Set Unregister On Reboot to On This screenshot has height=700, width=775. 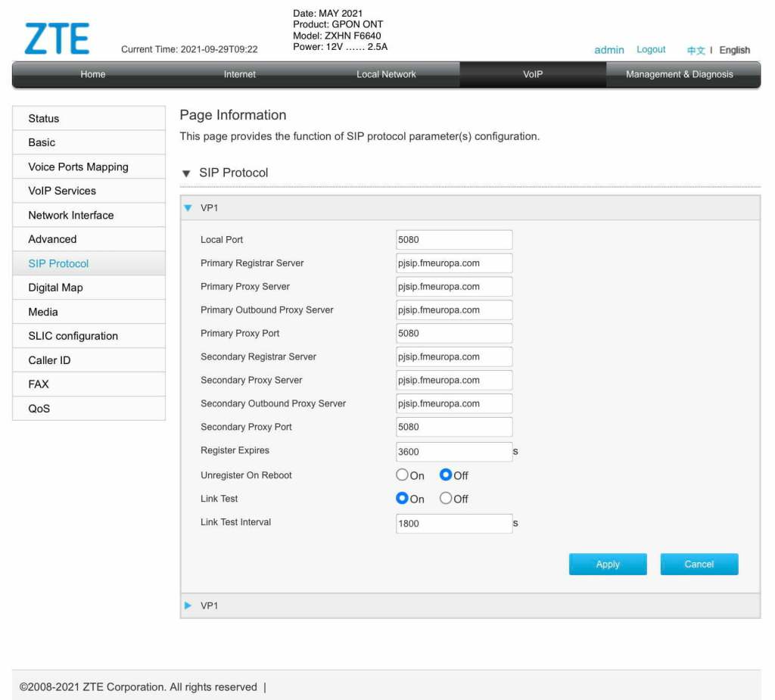tap(402, 475)
